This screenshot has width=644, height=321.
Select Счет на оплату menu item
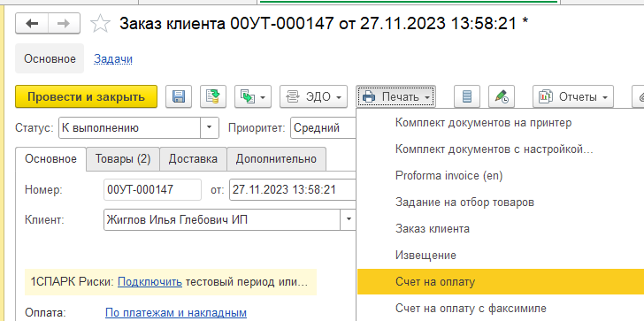[501, 281]
